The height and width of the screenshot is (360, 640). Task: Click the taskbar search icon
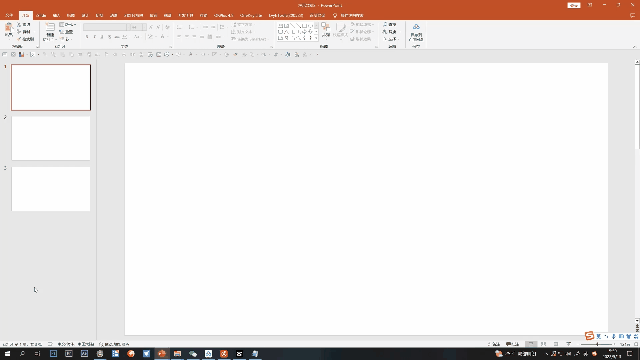pos(22,353)
